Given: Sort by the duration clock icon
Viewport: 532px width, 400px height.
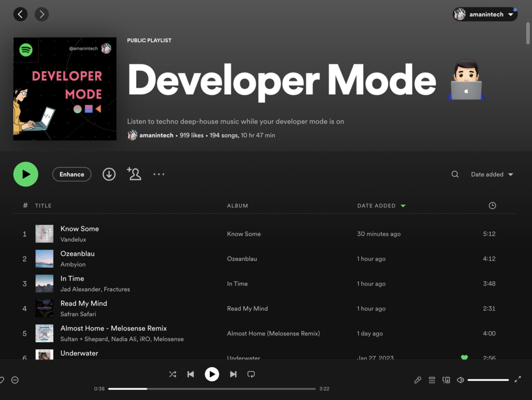Looking at the screenshot, I should click(x=492, y=205).
